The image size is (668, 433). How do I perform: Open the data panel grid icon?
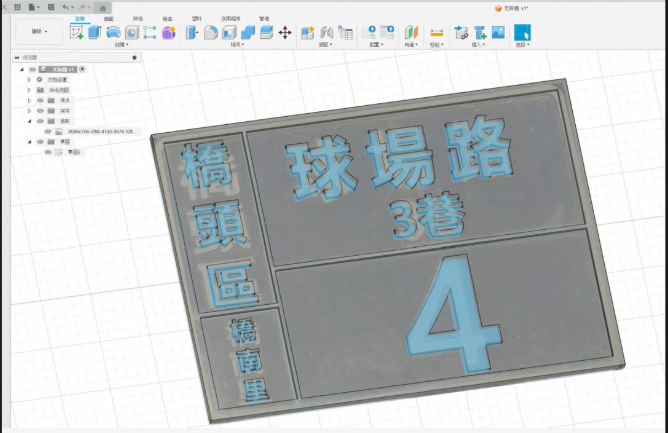17,7
